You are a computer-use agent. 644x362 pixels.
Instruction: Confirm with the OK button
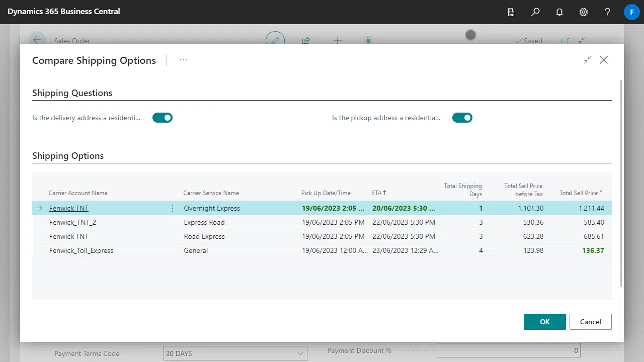click(x=544, y=322)
